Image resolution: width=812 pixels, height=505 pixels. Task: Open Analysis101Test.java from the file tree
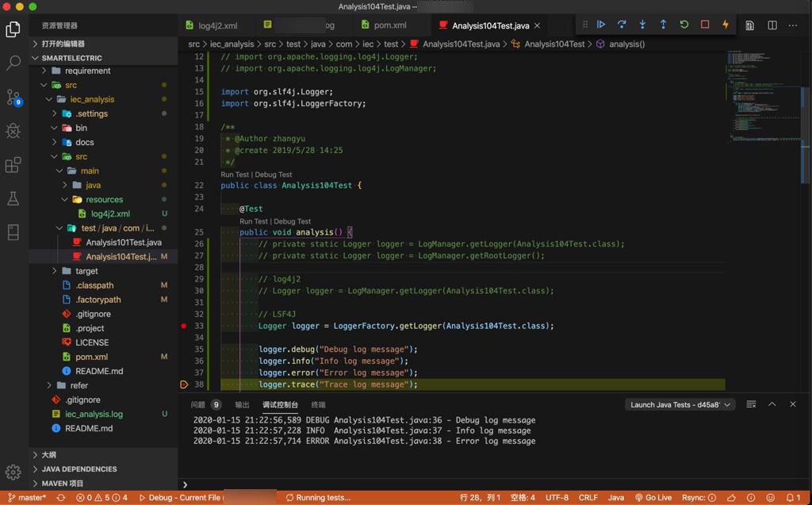click(123, 243)
